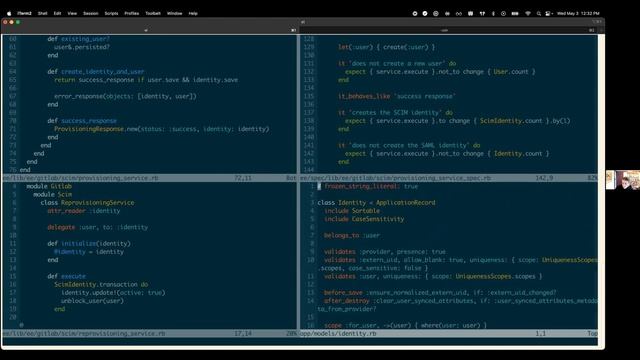Open the Window menu

click(x=174, y=13)
